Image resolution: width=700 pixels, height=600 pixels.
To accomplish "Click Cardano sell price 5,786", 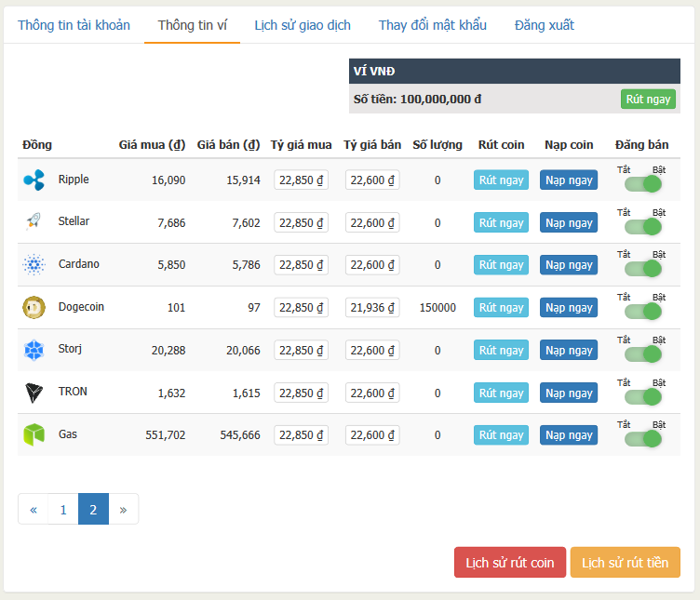I will tap(246, 264).
